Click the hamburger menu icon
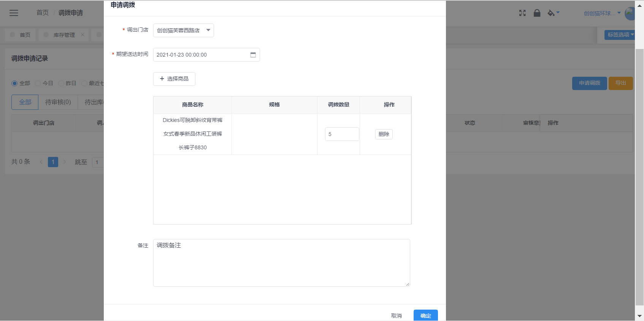This screenshot has height=321, width=644. click(x=14, y=13)
